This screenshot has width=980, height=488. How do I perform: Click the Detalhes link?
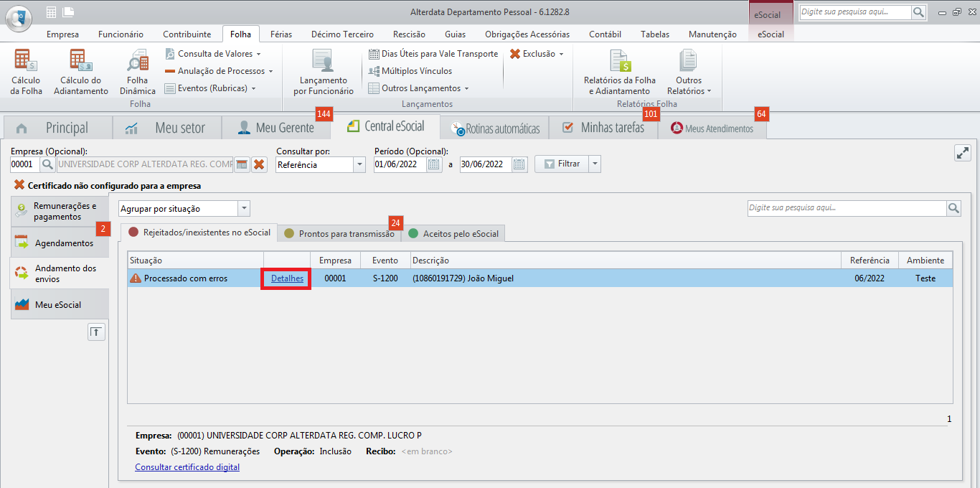pyautogui.click(x=287, y=278)
